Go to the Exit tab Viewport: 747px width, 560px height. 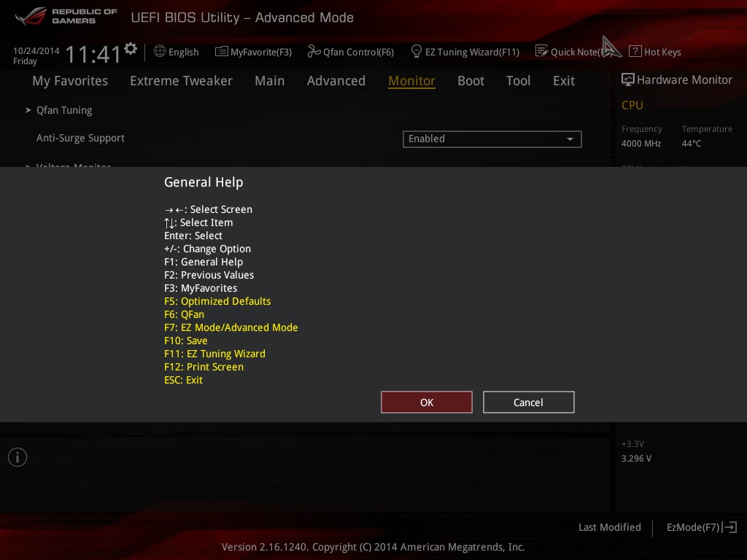564,80
